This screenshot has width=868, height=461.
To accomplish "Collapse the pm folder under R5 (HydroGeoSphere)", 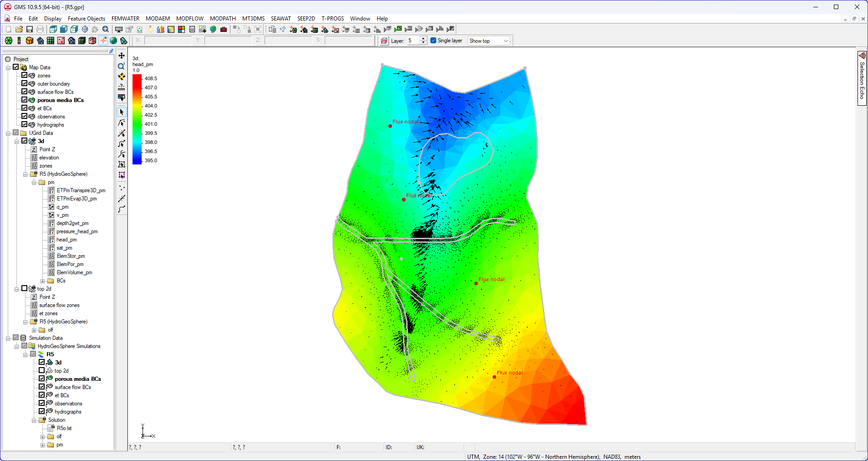I will (x=34, y=182).
